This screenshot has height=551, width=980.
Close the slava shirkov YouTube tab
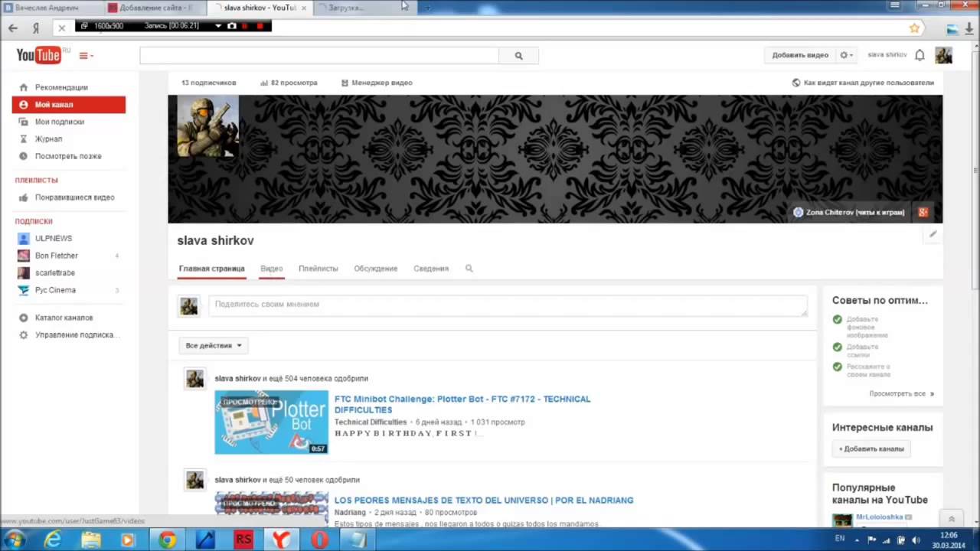point(304,8)
